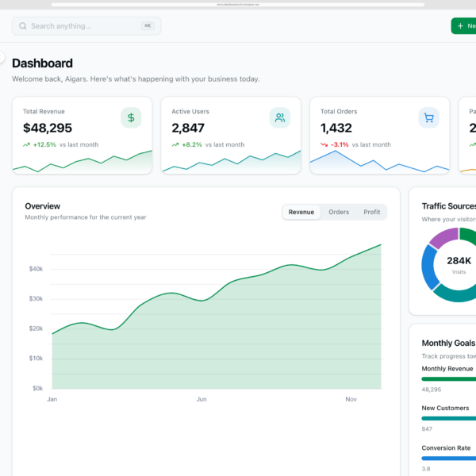
Task: Focus the "Search anything..." field
Action: [x=86, y=26]
